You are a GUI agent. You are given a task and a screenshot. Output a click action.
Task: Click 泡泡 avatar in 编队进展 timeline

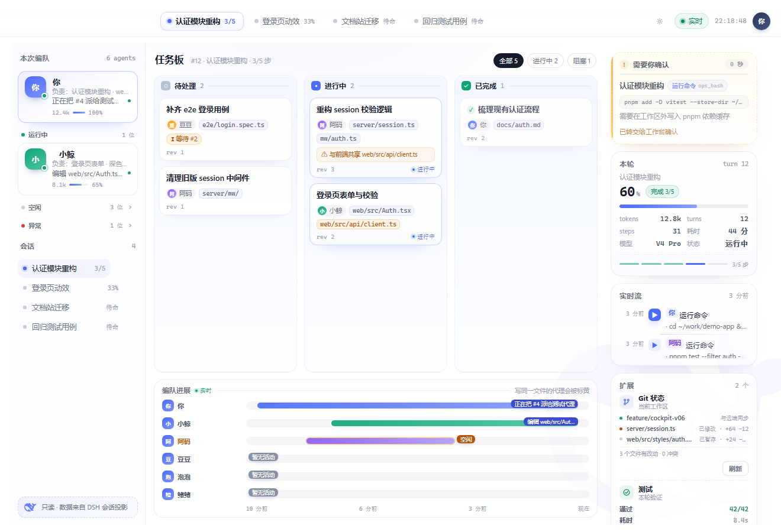point(168,476)
